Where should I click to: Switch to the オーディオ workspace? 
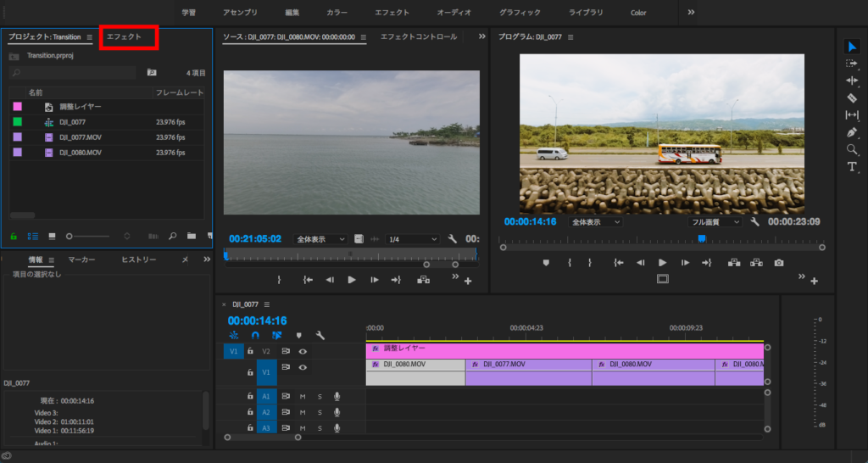[454, 12]
